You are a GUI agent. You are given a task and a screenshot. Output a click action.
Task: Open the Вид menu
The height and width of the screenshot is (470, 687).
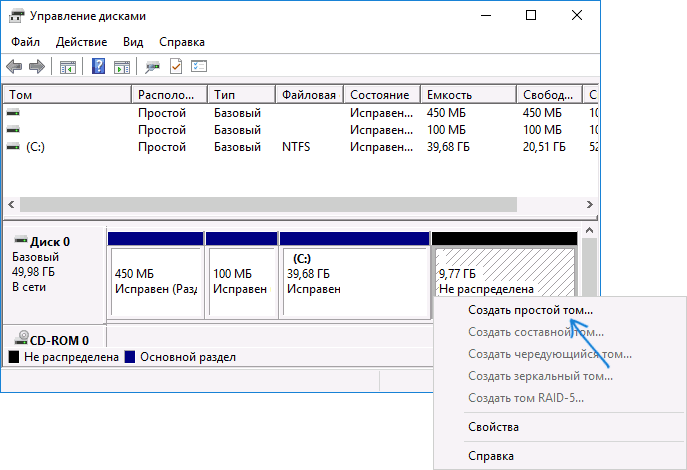(133, 42)
